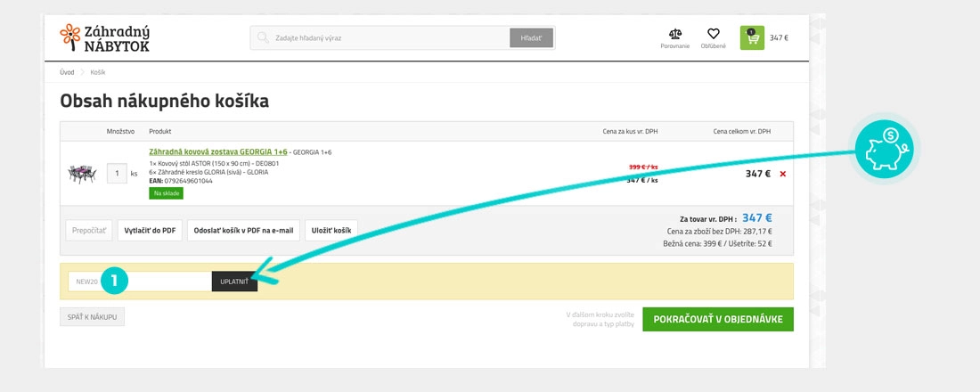The width and height of the screenshot is (980, 392).
Task: Go to the Úvod breadcrumb
Action: coord(67,72)
